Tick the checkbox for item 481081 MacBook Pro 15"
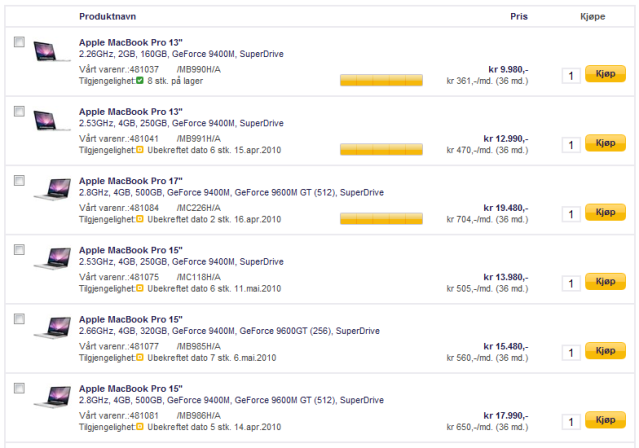This screenshot has width=639, height=448. 19,388
